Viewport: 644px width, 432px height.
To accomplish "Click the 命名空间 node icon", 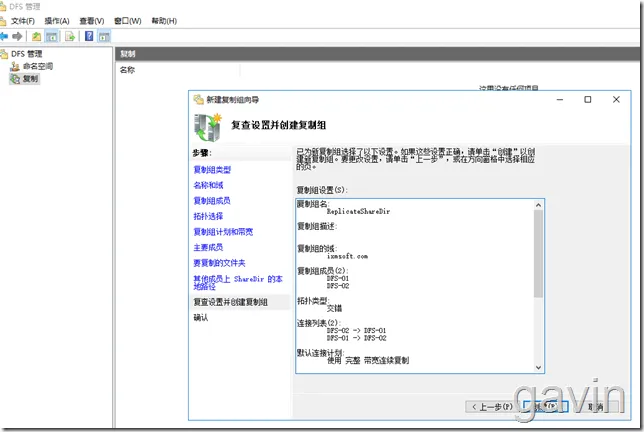I will click(x=15, y=66).
